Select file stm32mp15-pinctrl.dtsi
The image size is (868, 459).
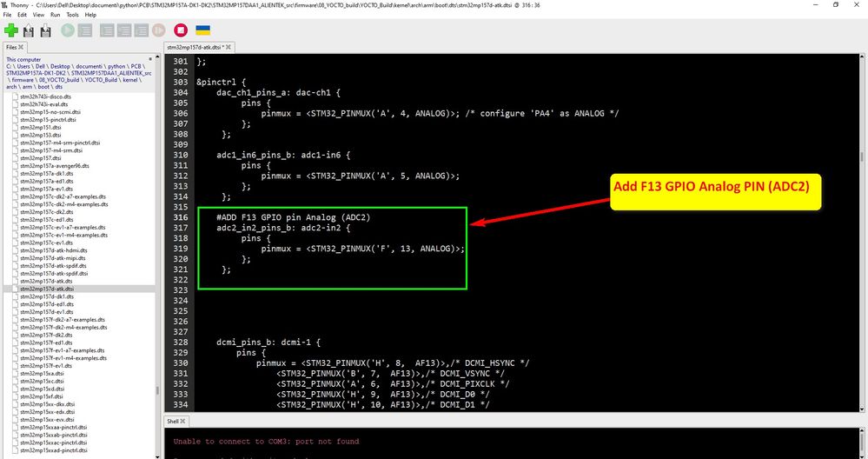(x=48, y=120)
